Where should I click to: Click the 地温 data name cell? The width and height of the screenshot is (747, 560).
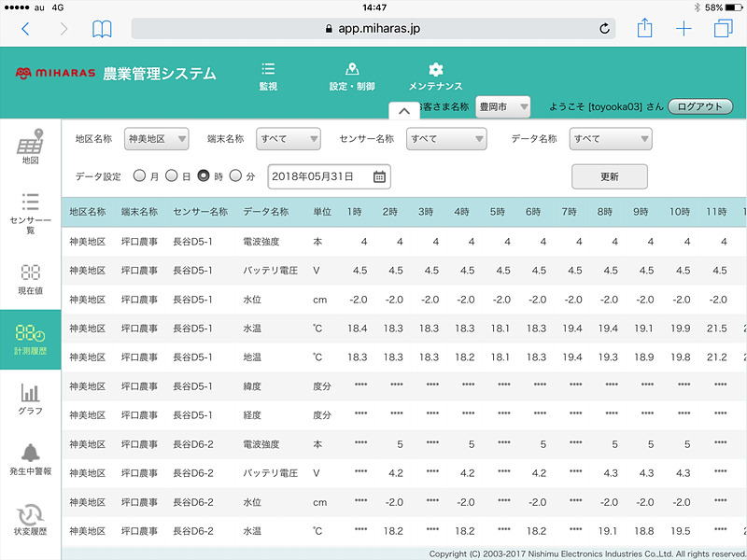252,357
